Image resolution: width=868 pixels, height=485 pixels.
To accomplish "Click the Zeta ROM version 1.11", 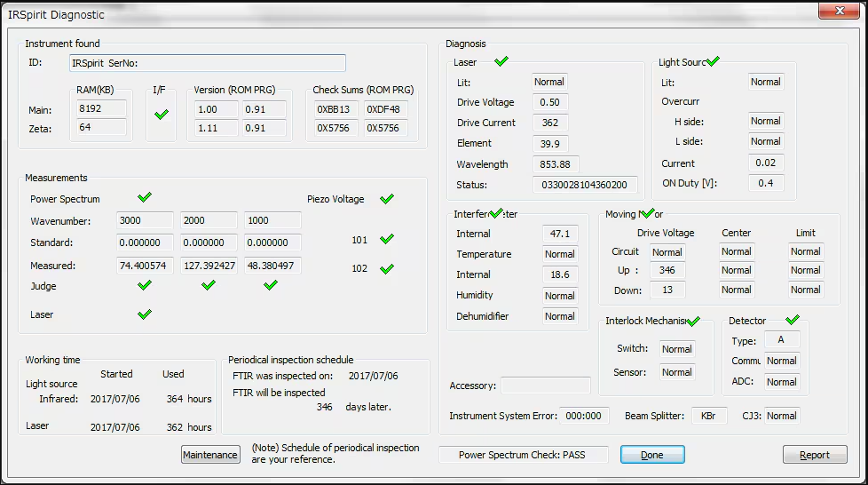I will [x=217, y=128].
